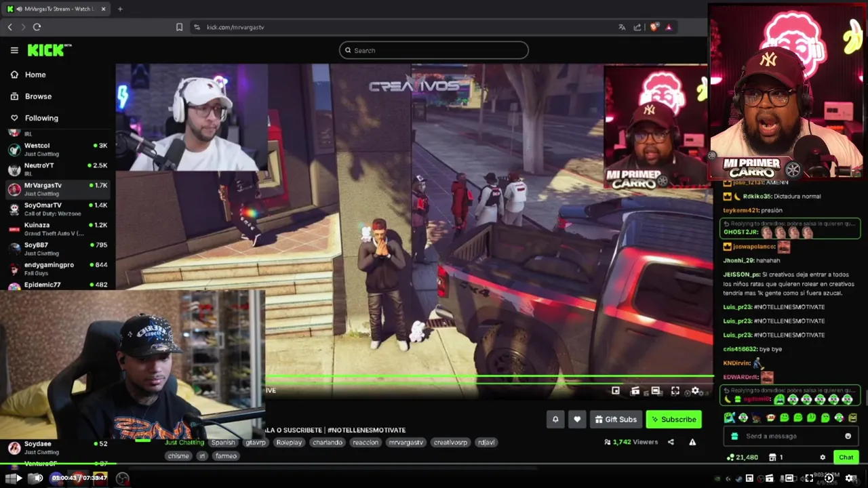Image resolution: width=868 pixels, height=488 pixels.
Task: Click the creativosrp tag
Action: (450, 443)
